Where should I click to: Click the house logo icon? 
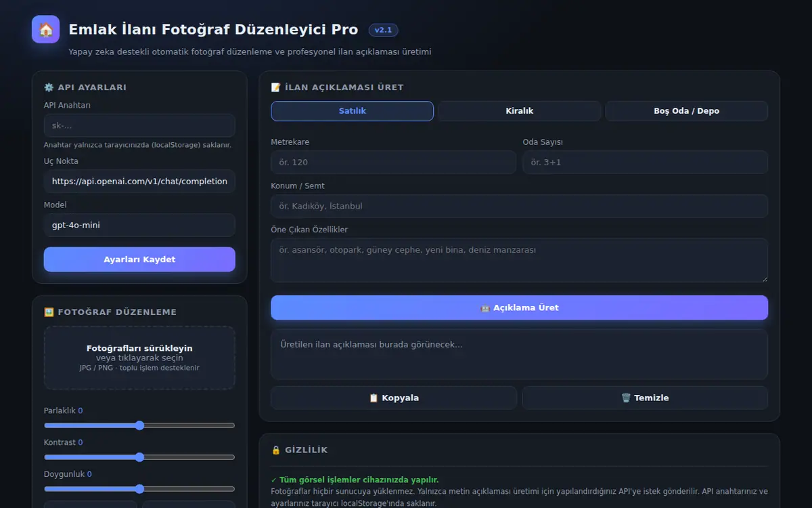[x=45, y=29]
